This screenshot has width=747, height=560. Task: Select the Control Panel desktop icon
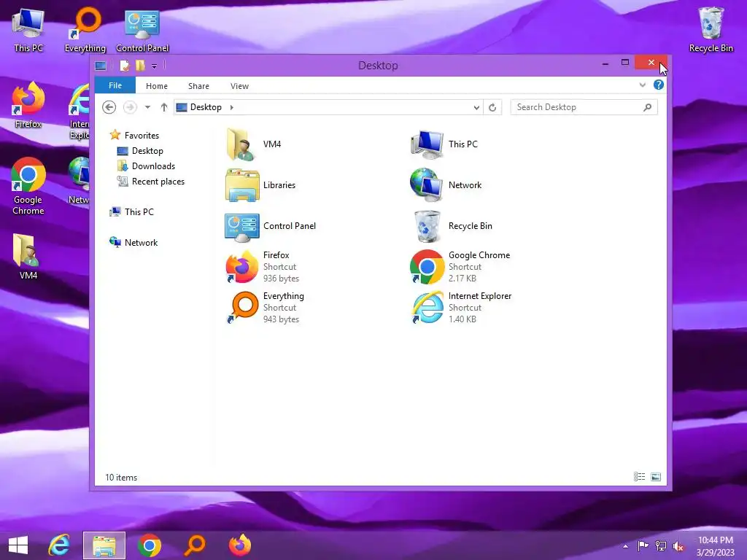pos(142,30)
